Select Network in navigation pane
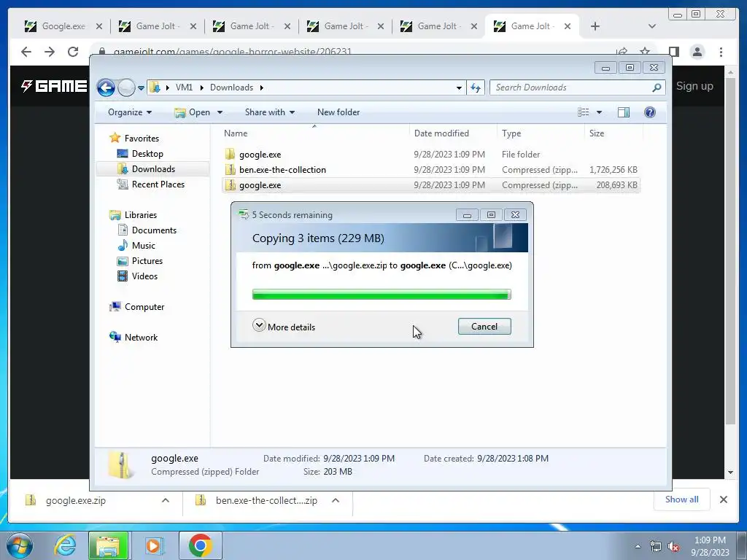Image resolution: width=747 pixels, height=560 pixels. (141, 338)
